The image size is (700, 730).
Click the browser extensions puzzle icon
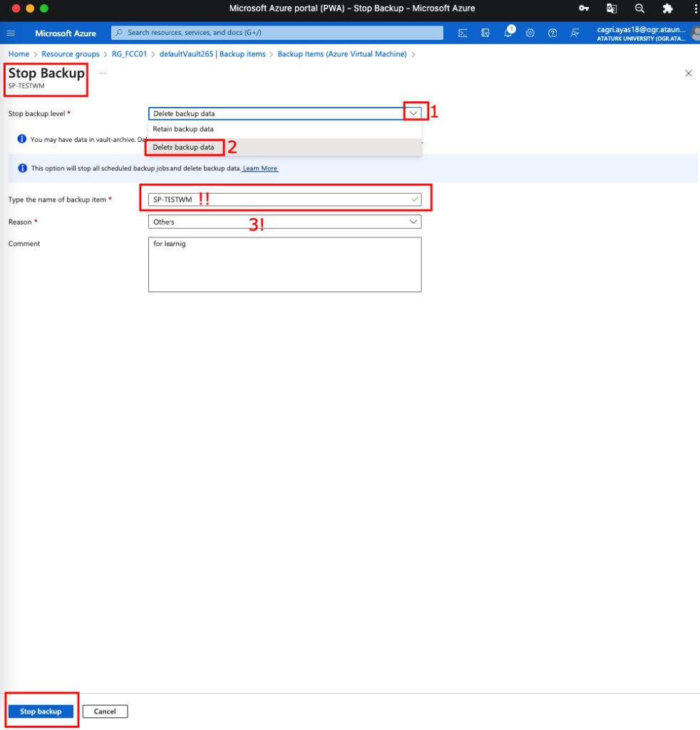pyautogui.click(x=667, y=9)
